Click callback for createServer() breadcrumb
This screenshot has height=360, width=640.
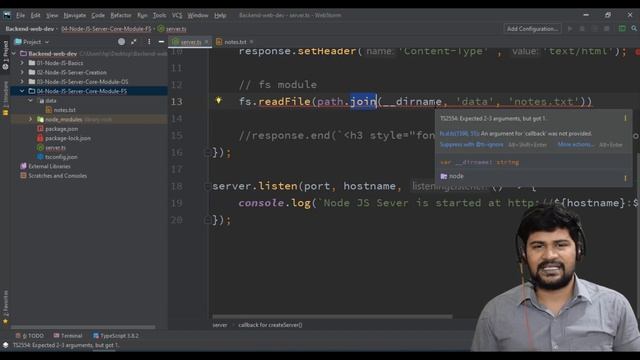click(x=270, y=325)
